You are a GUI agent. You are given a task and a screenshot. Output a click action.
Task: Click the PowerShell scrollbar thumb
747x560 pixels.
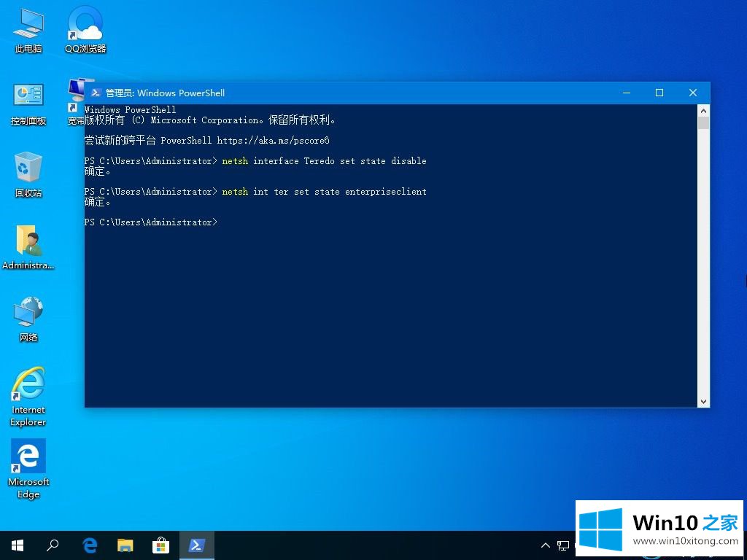pyautogui.click(x=703, y=122)
